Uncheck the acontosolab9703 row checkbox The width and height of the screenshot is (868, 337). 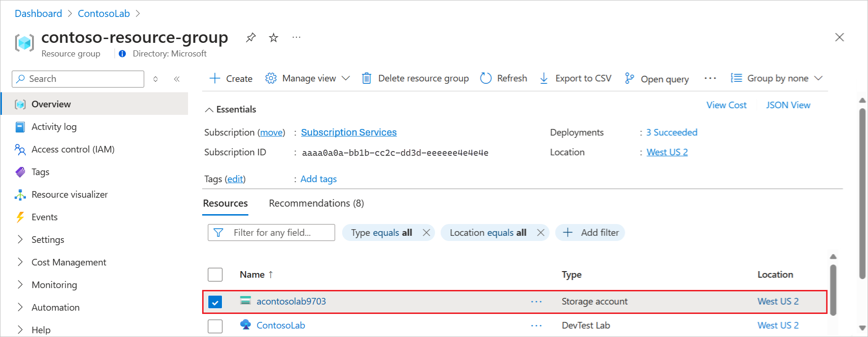pyautogui.click(x=215, y=302)
